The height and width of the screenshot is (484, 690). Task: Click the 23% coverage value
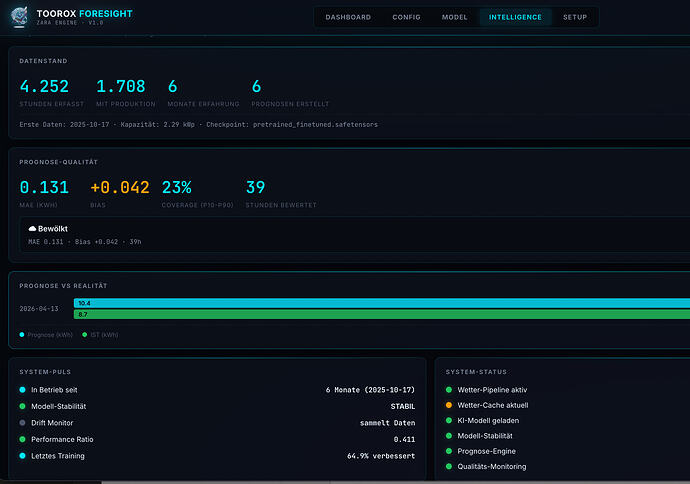pos(176,187)
